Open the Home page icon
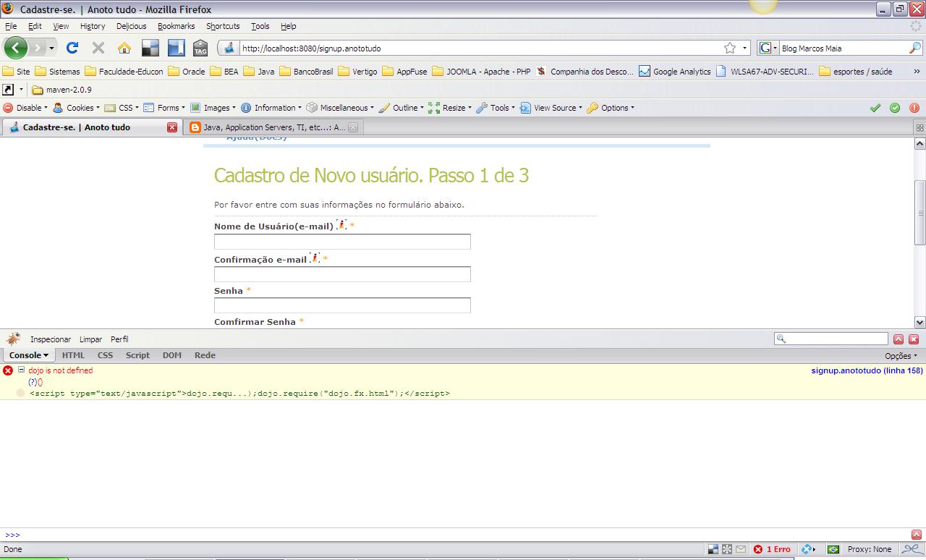This screenshot has width=926, height=560. click(x=124, y=48)
